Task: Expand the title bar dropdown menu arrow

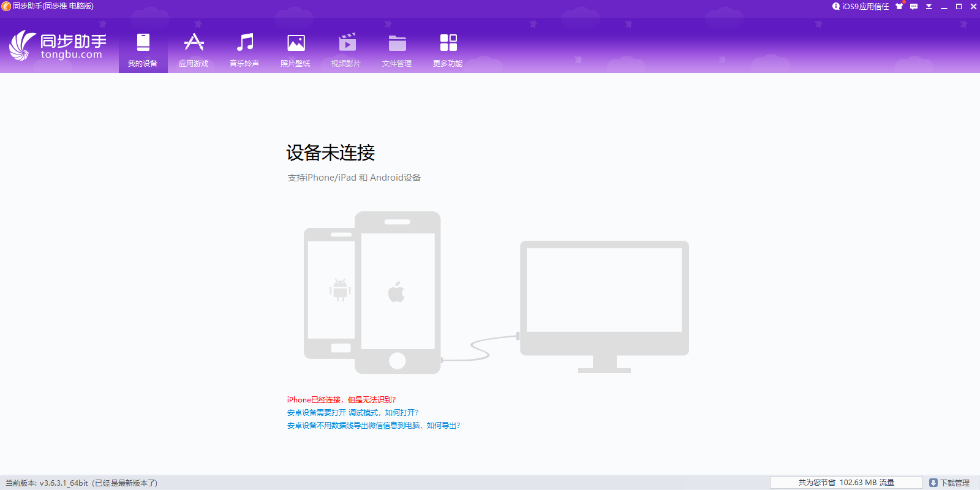Action: (929, 7)
